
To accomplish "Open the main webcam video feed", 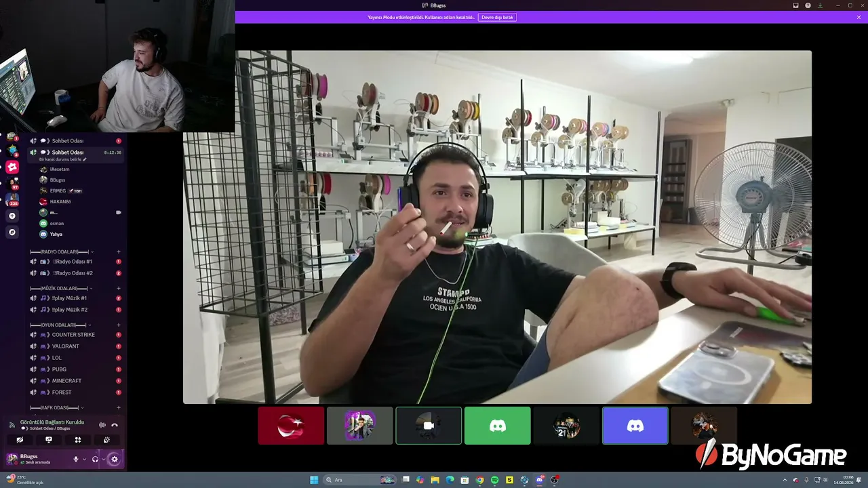I will [x=497, y=227].
